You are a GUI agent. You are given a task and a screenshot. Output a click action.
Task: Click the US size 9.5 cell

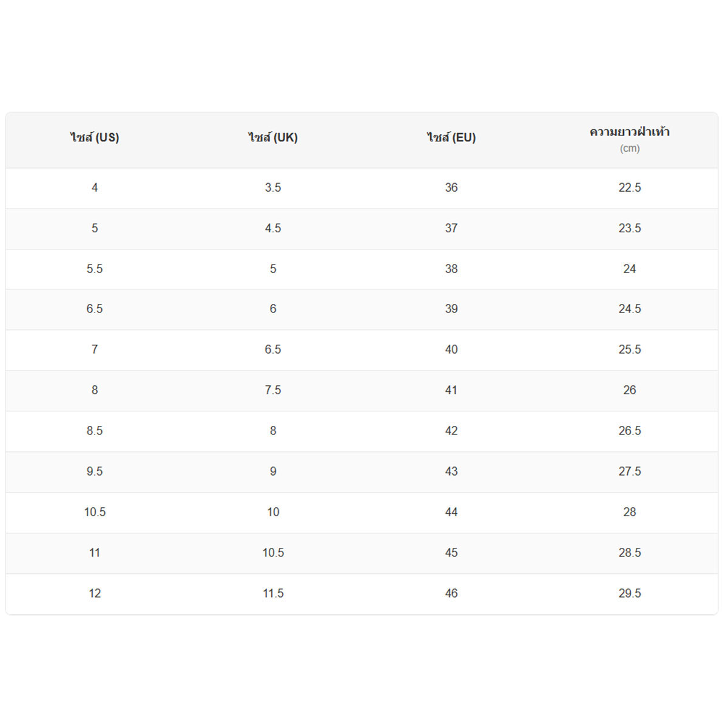[95, 472]
